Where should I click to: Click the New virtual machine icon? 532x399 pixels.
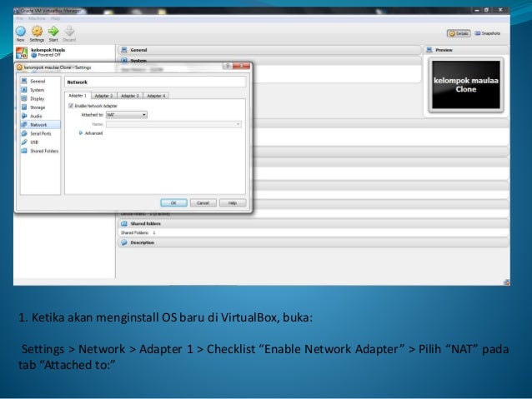point(21,31)
